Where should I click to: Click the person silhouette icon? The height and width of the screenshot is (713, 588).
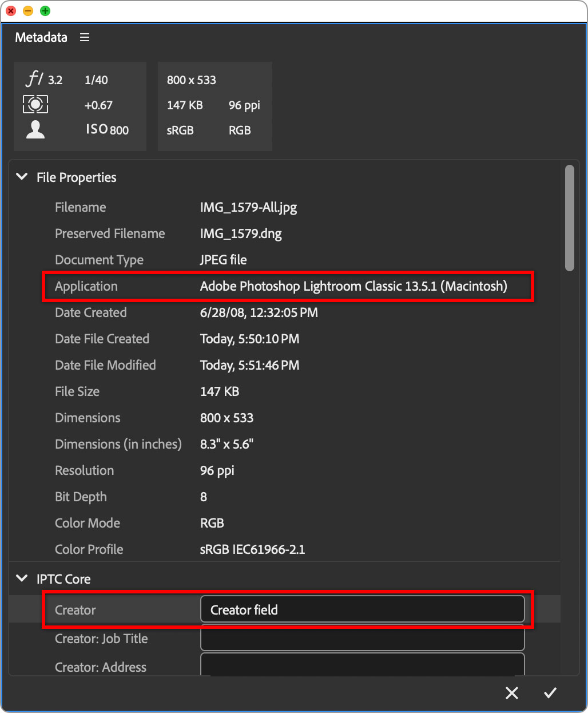(35, 129)
